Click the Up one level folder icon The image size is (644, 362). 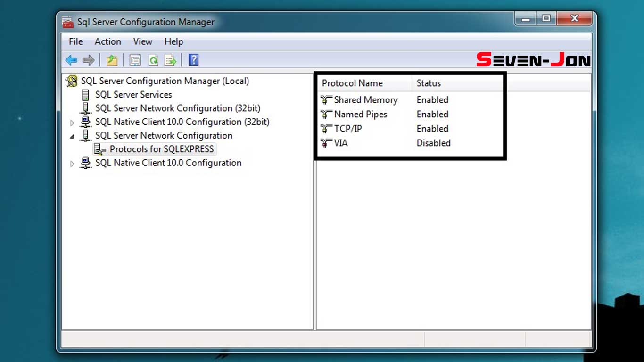[x=112, y=60]
